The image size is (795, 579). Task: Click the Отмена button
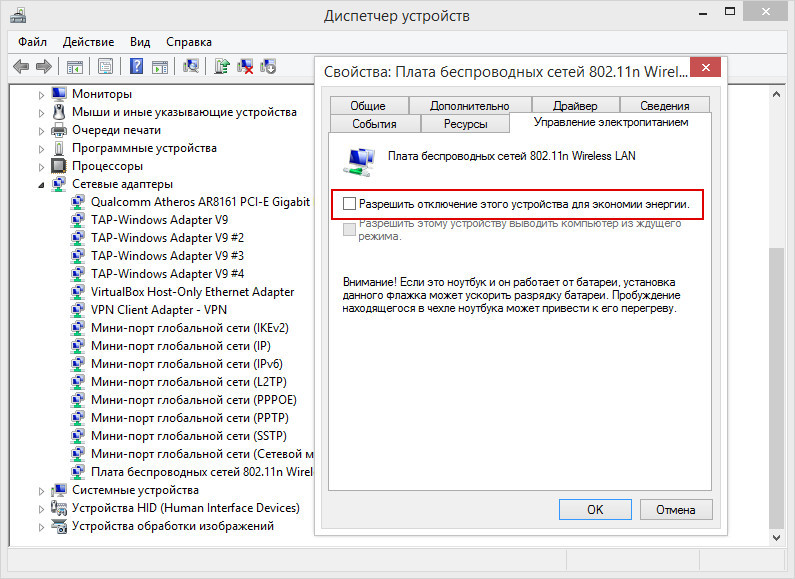pyautogui.click(x=676, y=510)
